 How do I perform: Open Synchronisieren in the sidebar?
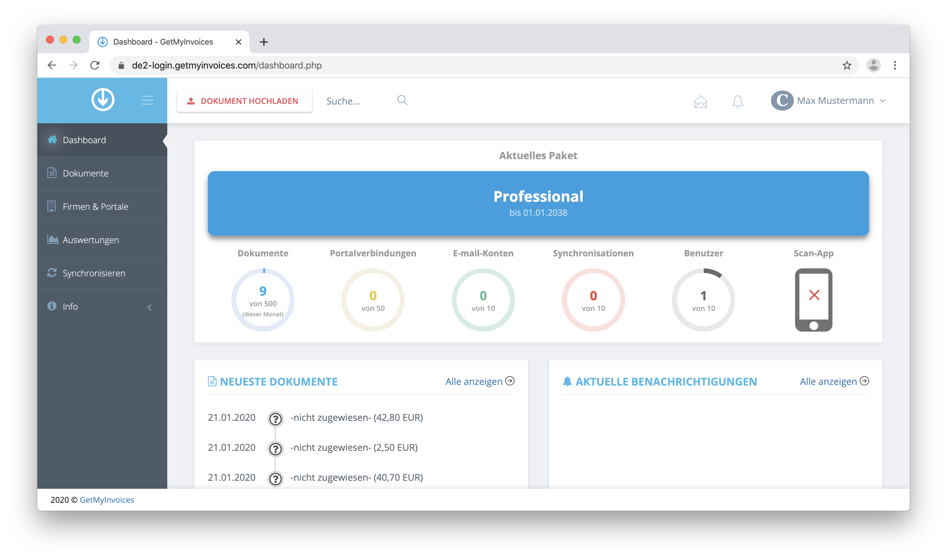click(x=94, y=273)
